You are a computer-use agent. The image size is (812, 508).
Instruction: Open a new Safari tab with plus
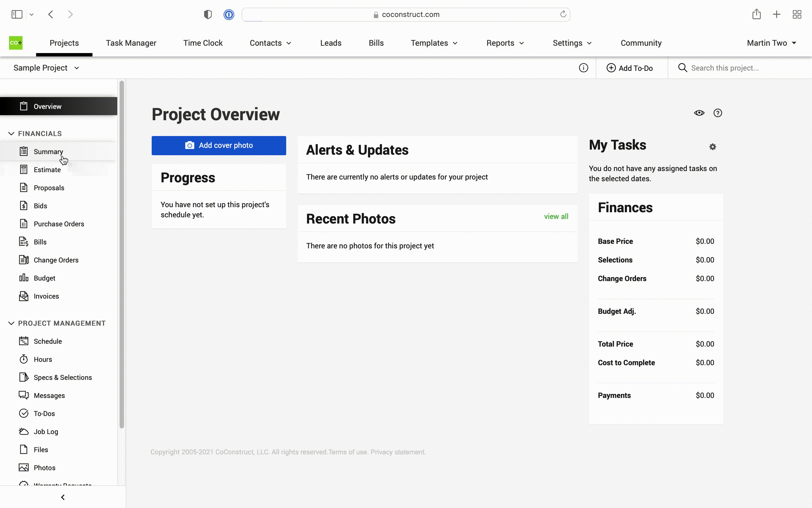(776, 14)
